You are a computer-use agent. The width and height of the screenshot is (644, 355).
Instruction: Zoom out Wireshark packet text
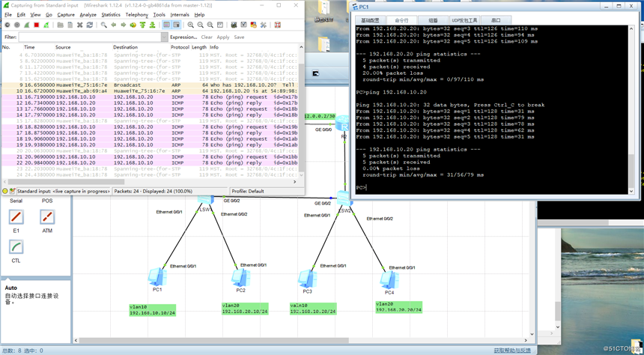pyautogui.click(x=201, y=25)
